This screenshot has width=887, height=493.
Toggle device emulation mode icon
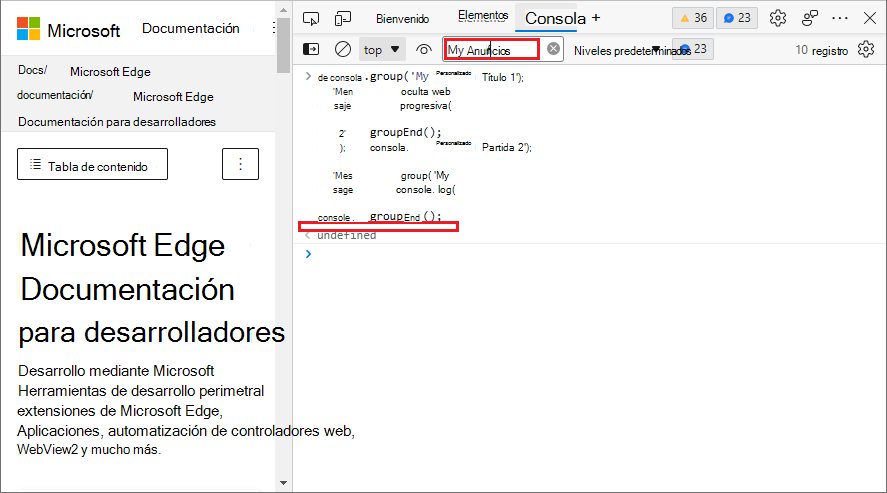tap(342, 19)
